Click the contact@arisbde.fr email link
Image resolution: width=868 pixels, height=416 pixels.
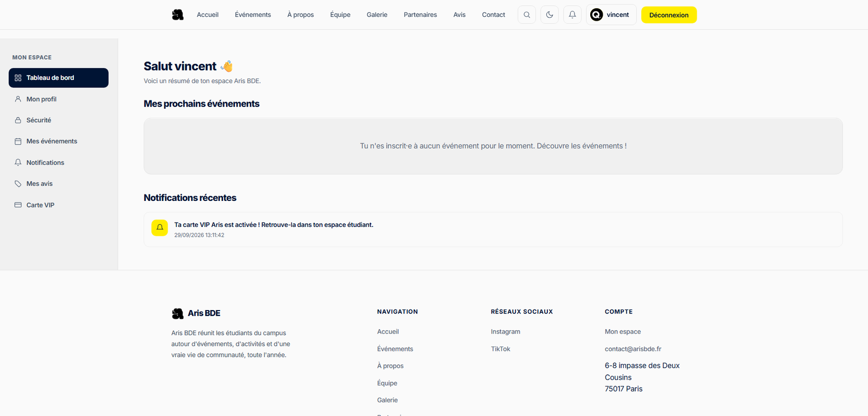(633, 349)
